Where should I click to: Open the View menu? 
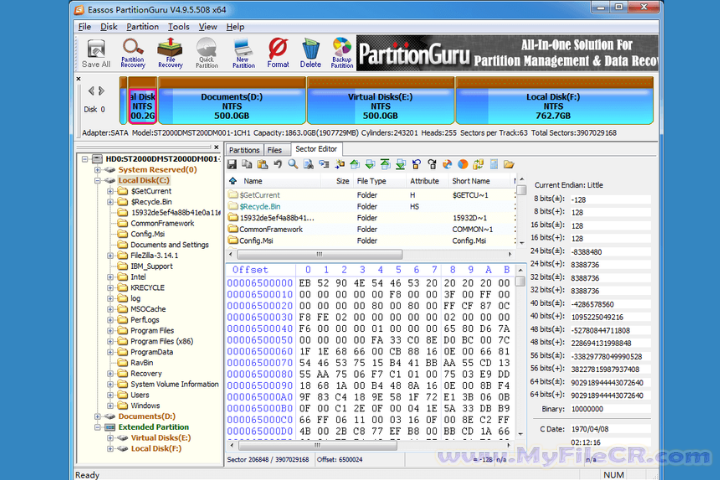[208, 27]
